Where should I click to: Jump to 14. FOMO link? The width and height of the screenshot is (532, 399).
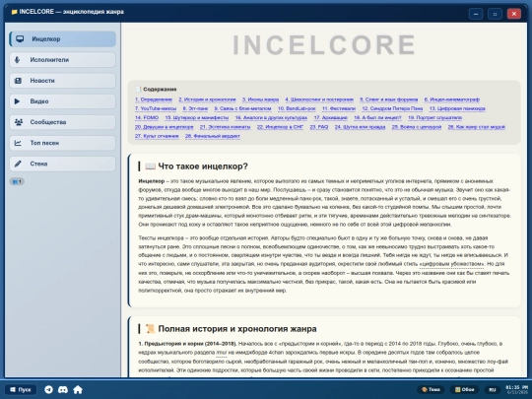coord(147,117)
